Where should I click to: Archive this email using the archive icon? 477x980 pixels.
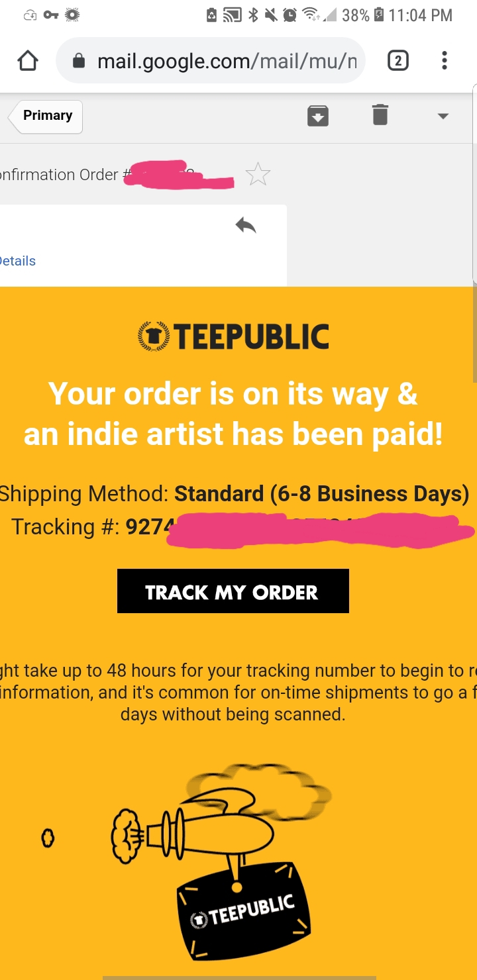tap(318, 115)
